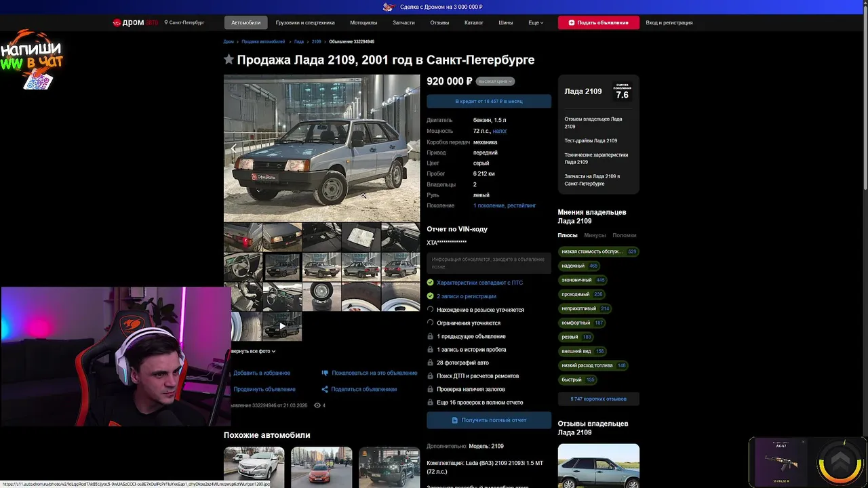This screenshot has height=488, width=868.
Task: Open Тест-драйвы Лада 2109 link
Action: (591, 140)
